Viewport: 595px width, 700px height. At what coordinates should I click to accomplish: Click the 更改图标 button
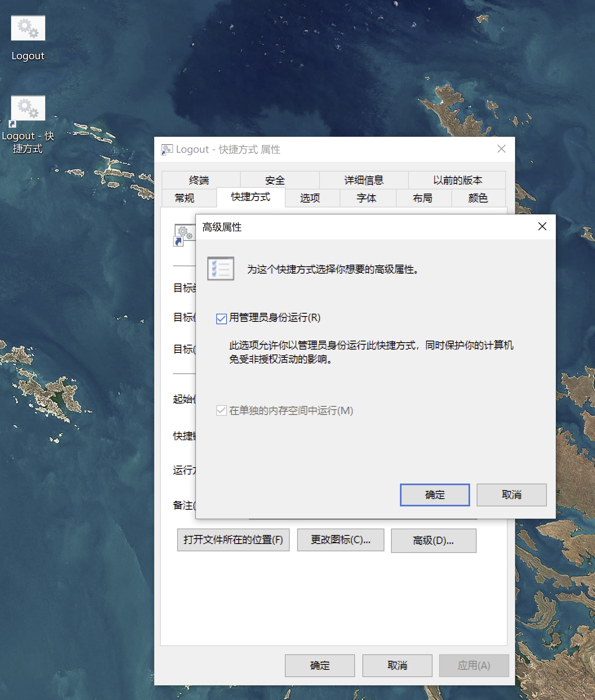340,540
